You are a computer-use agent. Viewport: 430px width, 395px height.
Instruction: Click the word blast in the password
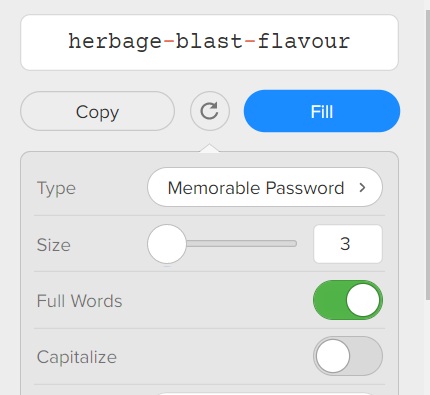coord(209,41)
